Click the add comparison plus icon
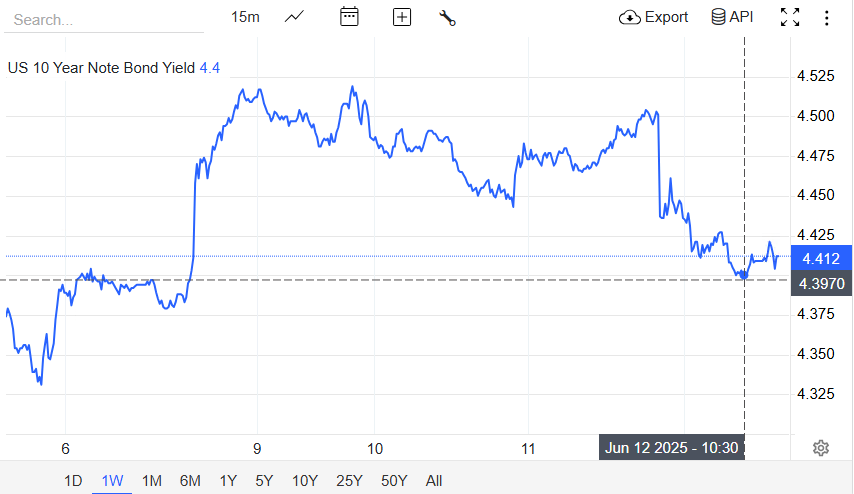This screenshot has width=854, height=494. tap(402, 17)
